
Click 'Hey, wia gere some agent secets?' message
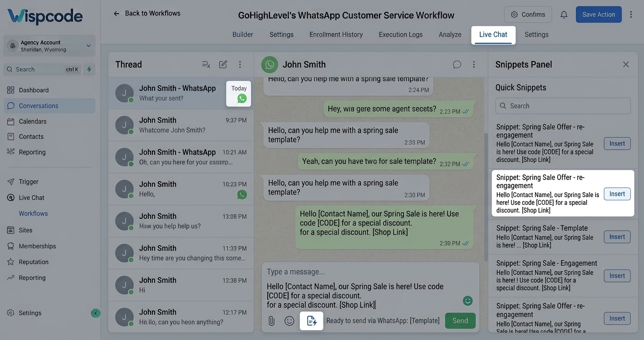(398, 110)
